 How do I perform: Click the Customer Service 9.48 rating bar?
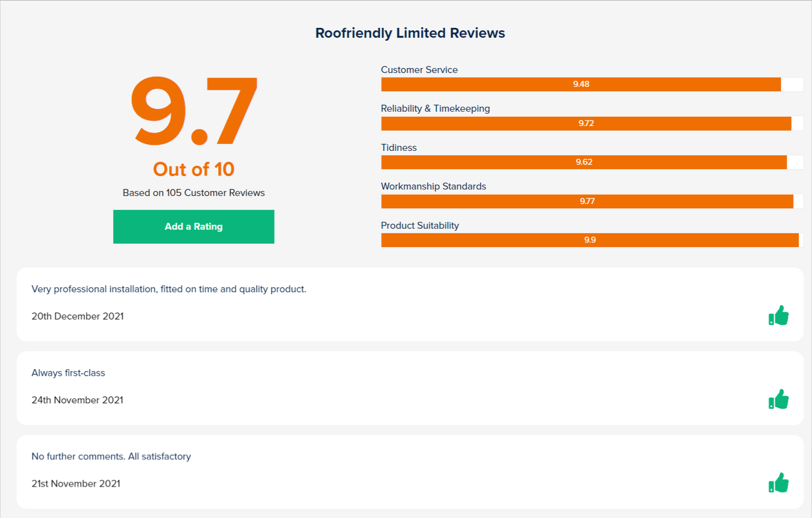pos(581,84)
